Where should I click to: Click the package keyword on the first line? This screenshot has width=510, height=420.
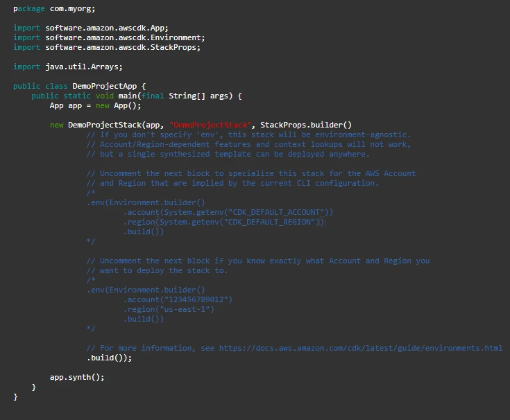(29, 8)
